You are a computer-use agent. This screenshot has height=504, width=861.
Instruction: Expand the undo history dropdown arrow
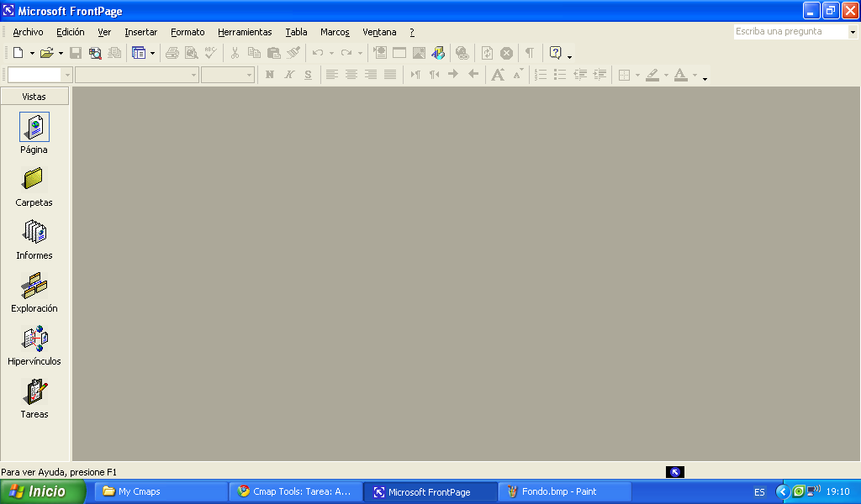[331, 53]
